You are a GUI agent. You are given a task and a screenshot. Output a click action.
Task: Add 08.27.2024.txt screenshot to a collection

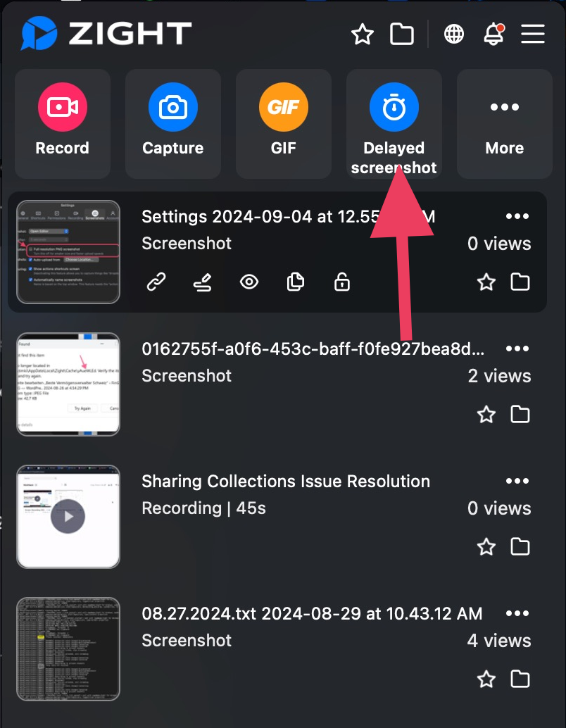[x=520, y=679]
